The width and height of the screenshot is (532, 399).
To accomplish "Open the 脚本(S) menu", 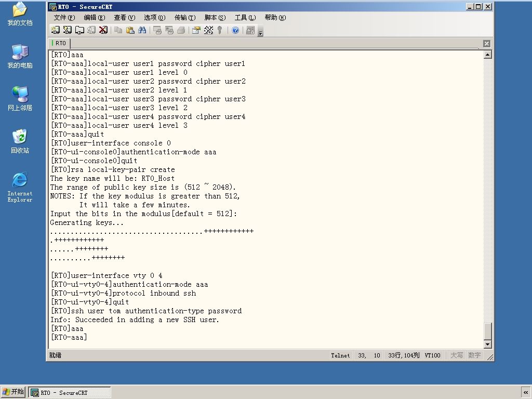I will (x=215, y=18).
